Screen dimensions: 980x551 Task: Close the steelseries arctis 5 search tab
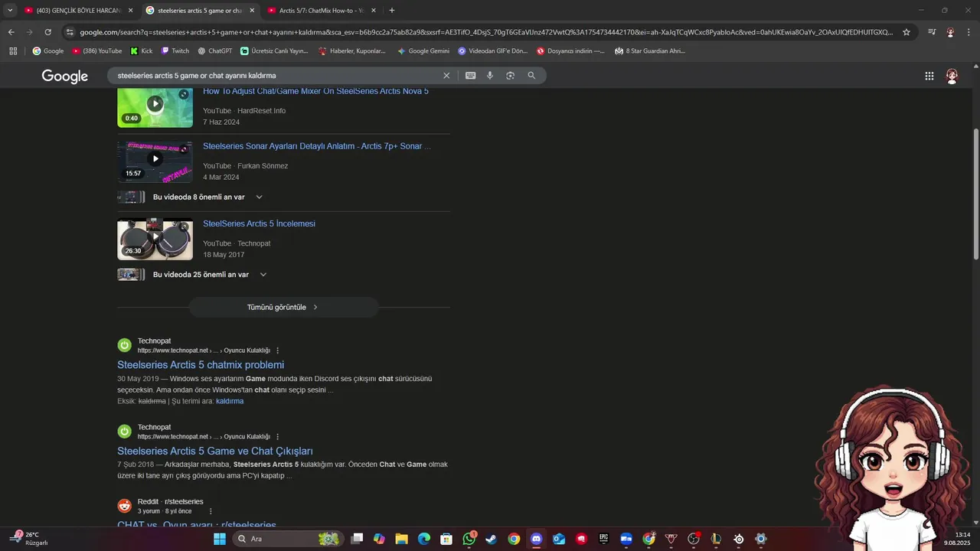[252, 11]
